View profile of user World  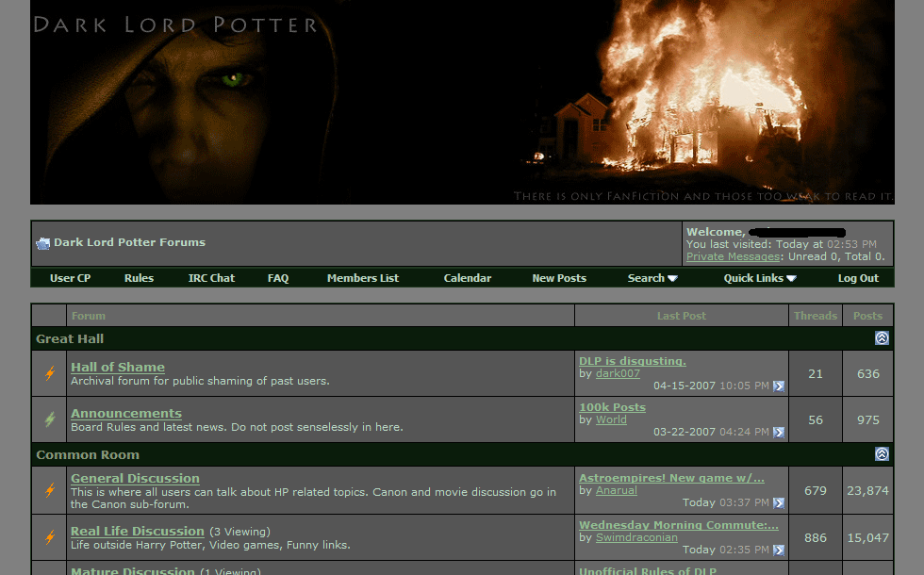tap(611, 419)
